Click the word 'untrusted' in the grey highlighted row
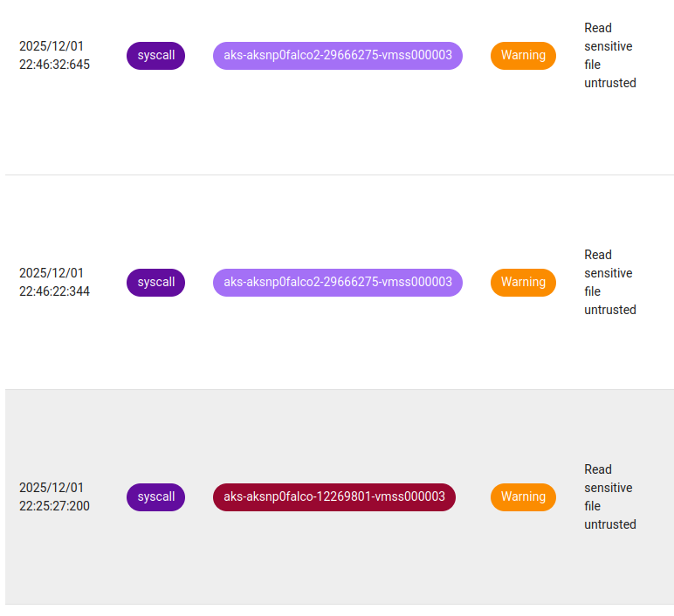Image resolution: width=674 pixels, height=616 pixels. (x=609, y=524)
